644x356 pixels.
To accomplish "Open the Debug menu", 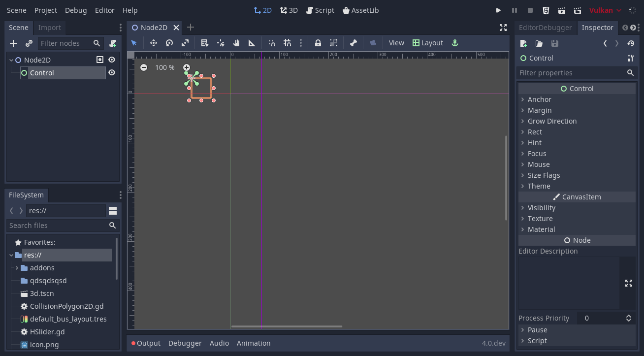I will 75,10.
